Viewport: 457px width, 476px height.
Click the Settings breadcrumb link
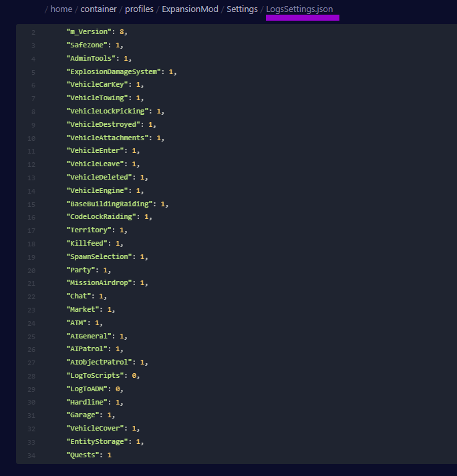coord(242,9)
